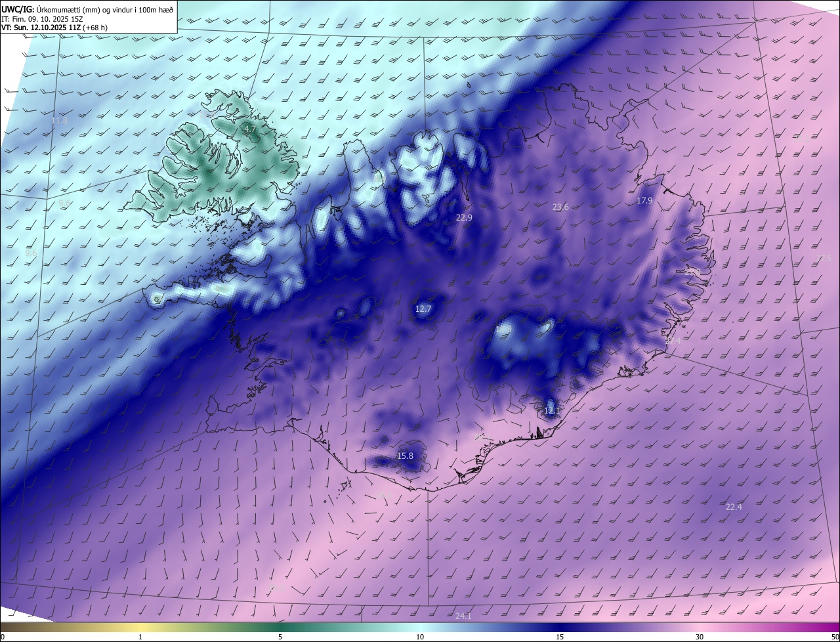
Task: Click the colour scale label "30"
Action: click(700, 637)
